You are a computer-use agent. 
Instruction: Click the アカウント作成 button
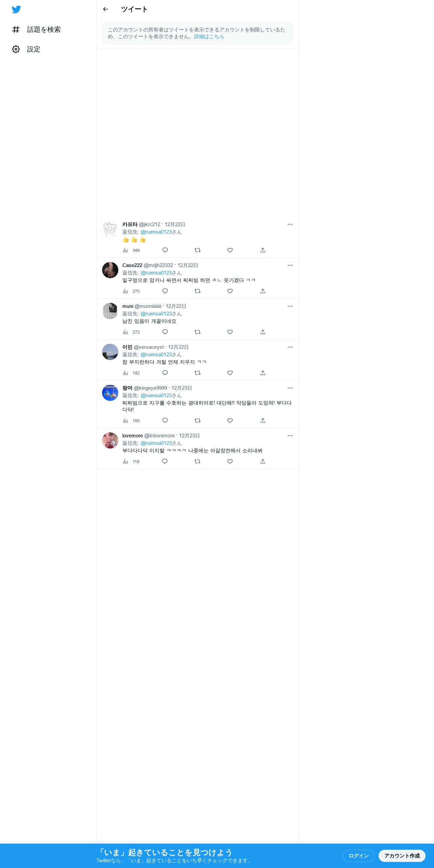coord(402,855)
